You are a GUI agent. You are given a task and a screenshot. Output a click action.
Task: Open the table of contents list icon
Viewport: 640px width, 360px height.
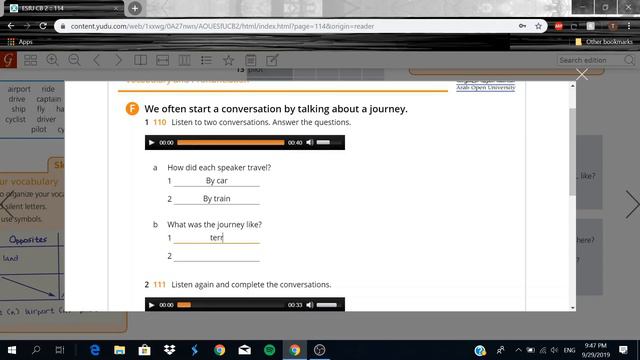point(206,60)
